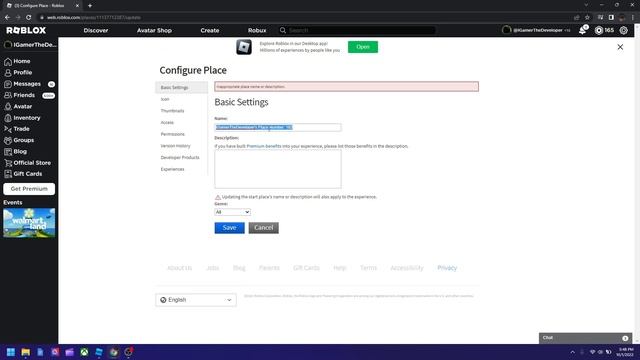Open the About Us footer link
This screenshot has height=360, width=640.
179,268
